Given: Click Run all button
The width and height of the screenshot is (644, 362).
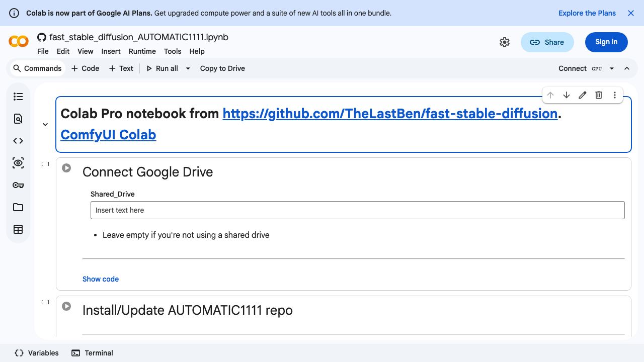Looking at the screenshot, I should (x=162, y=68).
